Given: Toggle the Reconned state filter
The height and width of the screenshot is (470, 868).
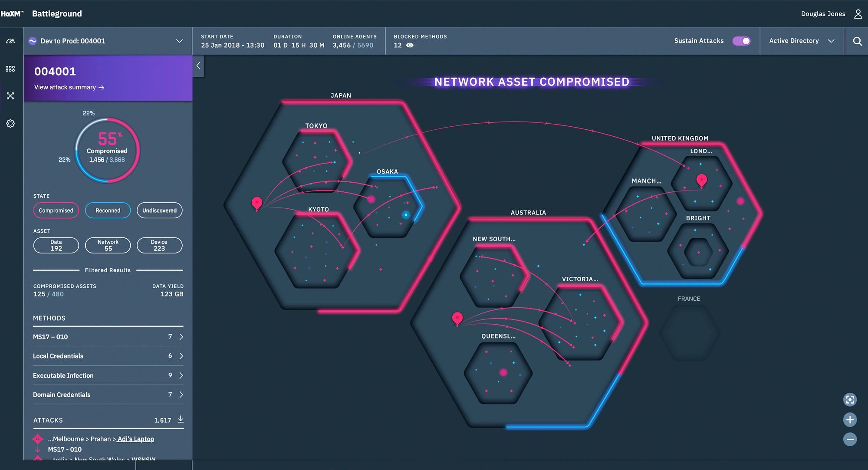Looking at the screenshot, I should click(x=108, y=210).
